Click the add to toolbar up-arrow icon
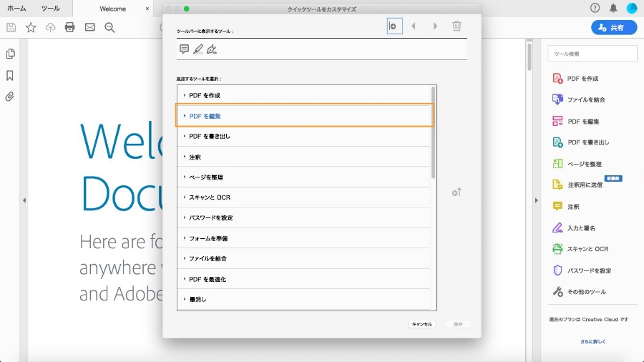The width and height of the screenshot is (644, 362). tap(457, 192)
